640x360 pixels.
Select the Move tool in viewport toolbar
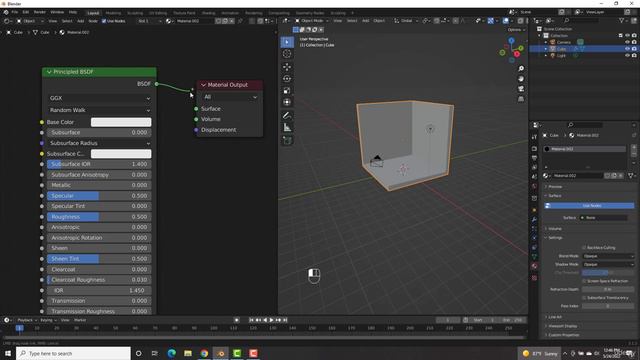coord(287,67)
